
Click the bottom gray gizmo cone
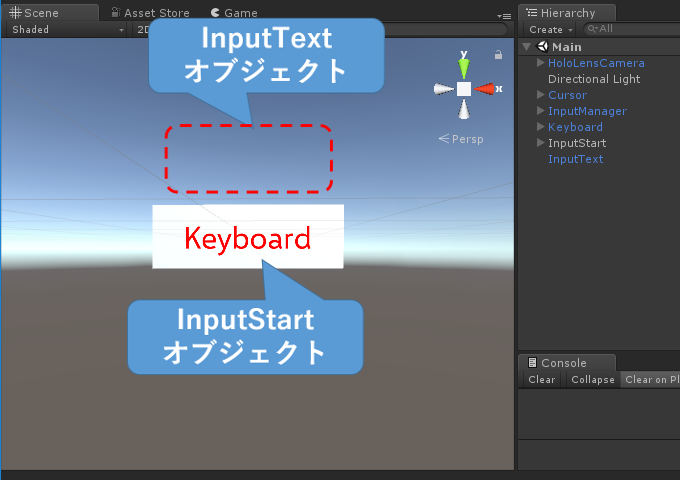464,109
